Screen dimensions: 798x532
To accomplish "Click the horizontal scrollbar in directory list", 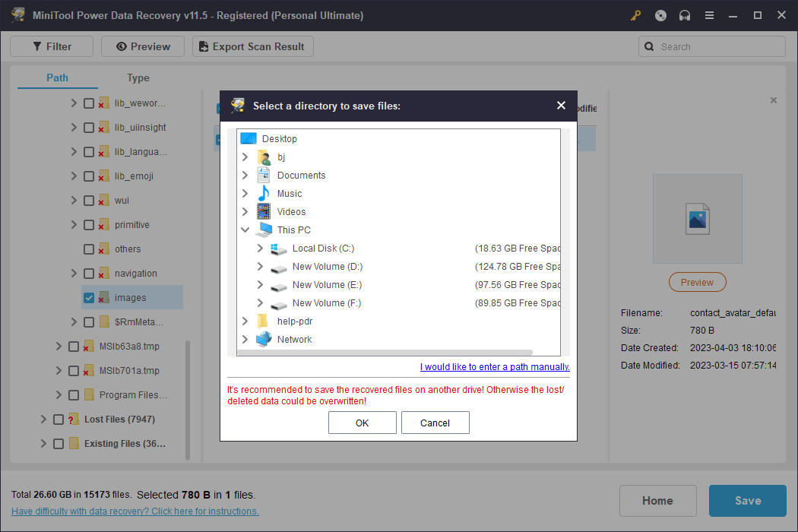I will (385, 353).
